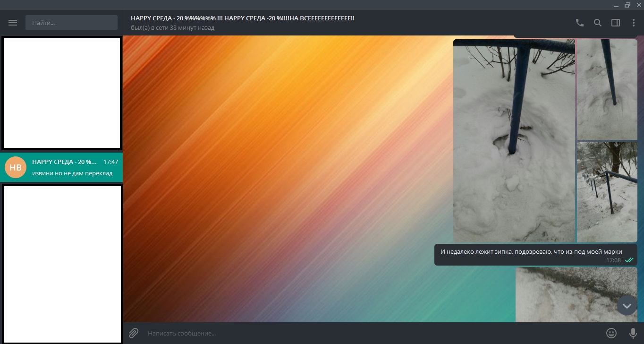Start a voice call with phone icon
Image resolution: width=644 pixels, height=344 pixels.
580,23
